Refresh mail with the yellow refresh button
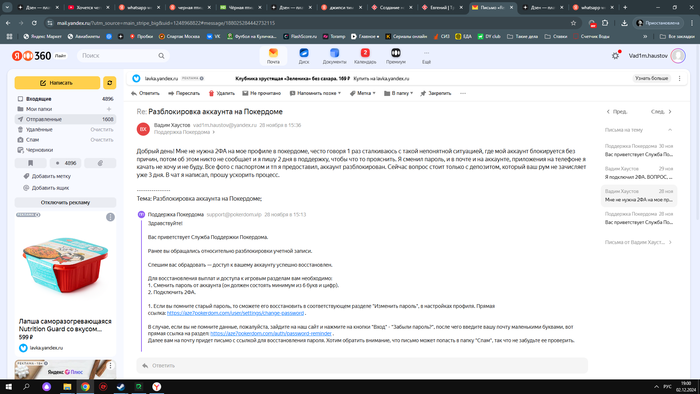Image resolution: width=700 pixels, height=394 pixels. point(109,83)
